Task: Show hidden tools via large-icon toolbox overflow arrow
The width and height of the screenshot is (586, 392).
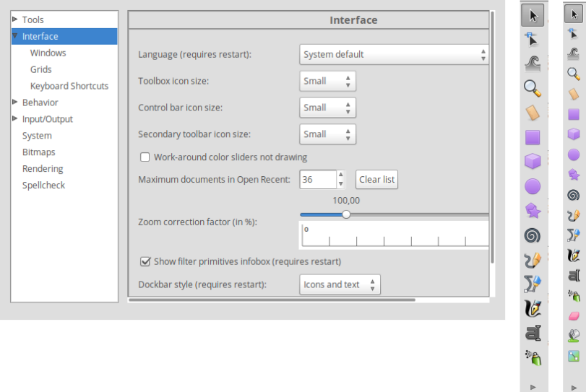Action: (x=533, y=387)
